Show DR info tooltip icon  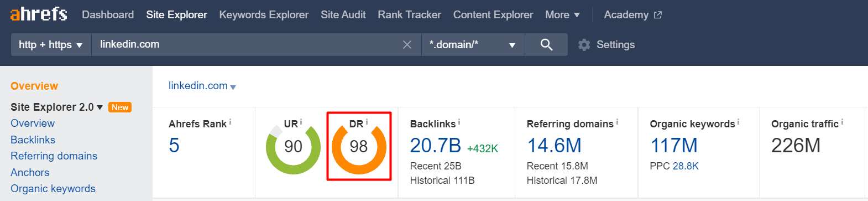coord(367,122)
